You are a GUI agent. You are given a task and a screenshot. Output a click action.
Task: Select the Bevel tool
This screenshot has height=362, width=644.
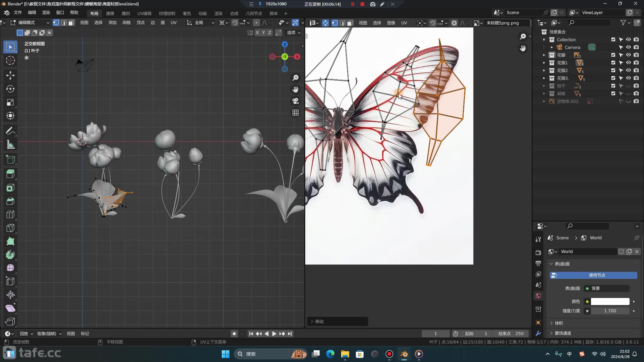pos(10,201)
